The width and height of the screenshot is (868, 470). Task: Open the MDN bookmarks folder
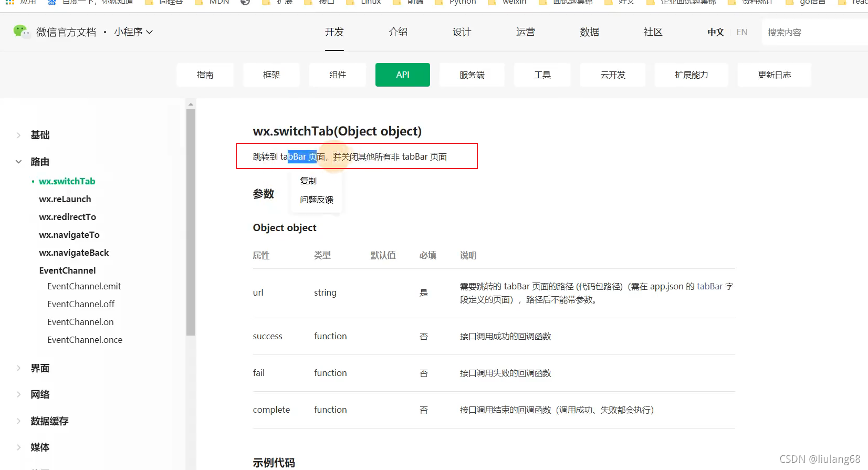click(212, 2)
